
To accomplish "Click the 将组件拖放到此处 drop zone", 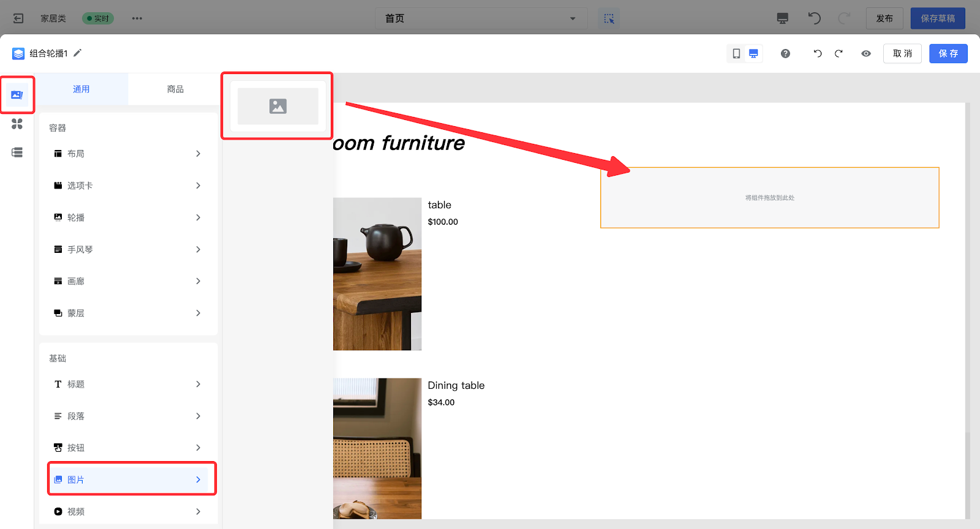I will 769,198.
